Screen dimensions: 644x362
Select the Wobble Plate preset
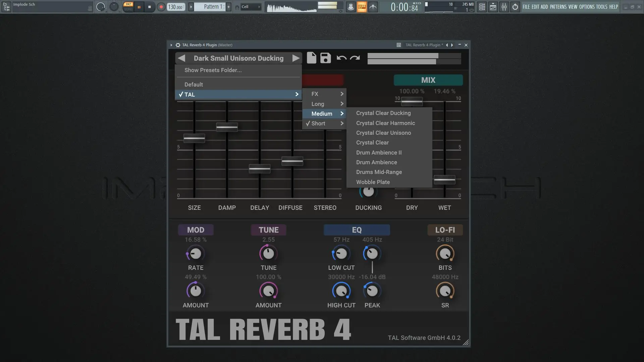[x=373, y=182]
